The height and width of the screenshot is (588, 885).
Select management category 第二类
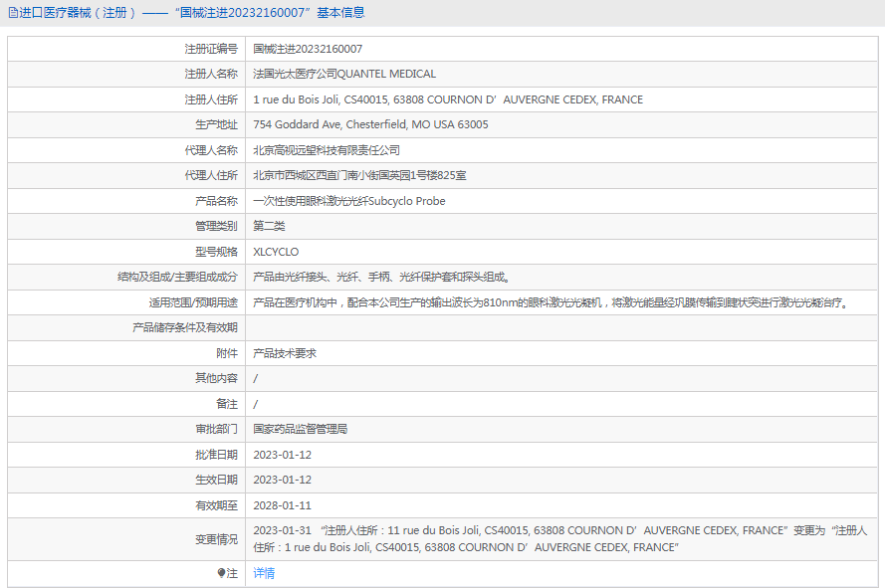tap(269, 226)
